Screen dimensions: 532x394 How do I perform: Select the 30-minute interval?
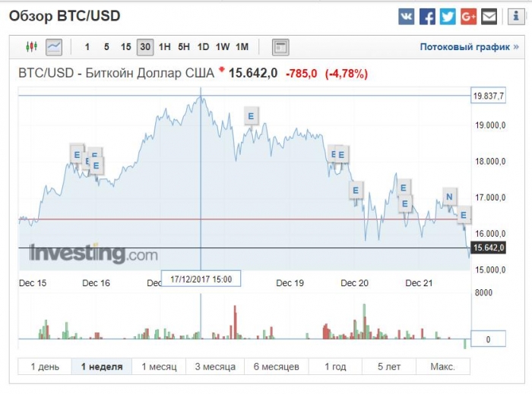[144, 47]
